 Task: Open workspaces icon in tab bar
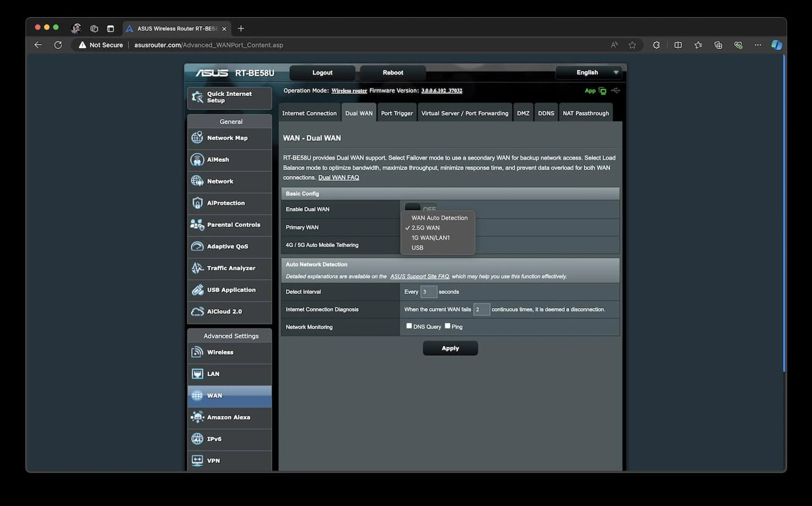(x=94, y=29)
